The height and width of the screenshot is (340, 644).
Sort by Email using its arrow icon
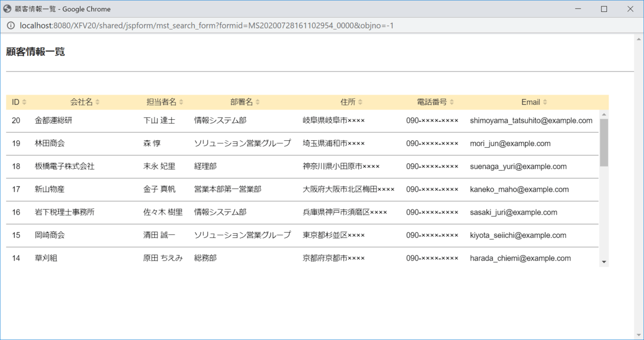[x=545, y=102]
